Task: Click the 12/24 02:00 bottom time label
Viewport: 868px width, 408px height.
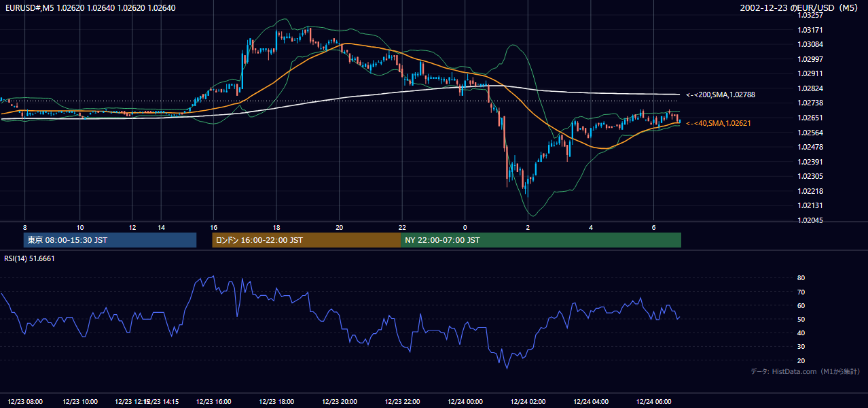Action: (x=528, y=401)
